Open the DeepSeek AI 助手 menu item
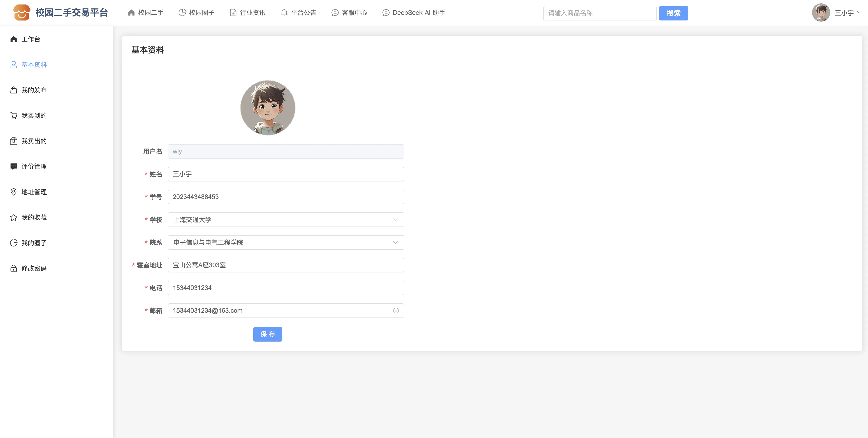The image size is (868, 438). pos(414,13)
